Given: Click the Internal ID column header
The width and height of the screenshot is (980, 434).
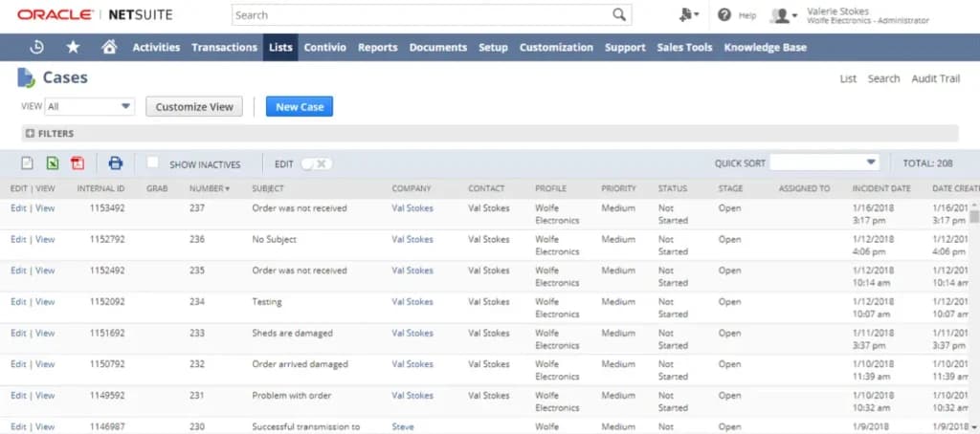Looking at the screenshot, I should (x=100, y=188).
